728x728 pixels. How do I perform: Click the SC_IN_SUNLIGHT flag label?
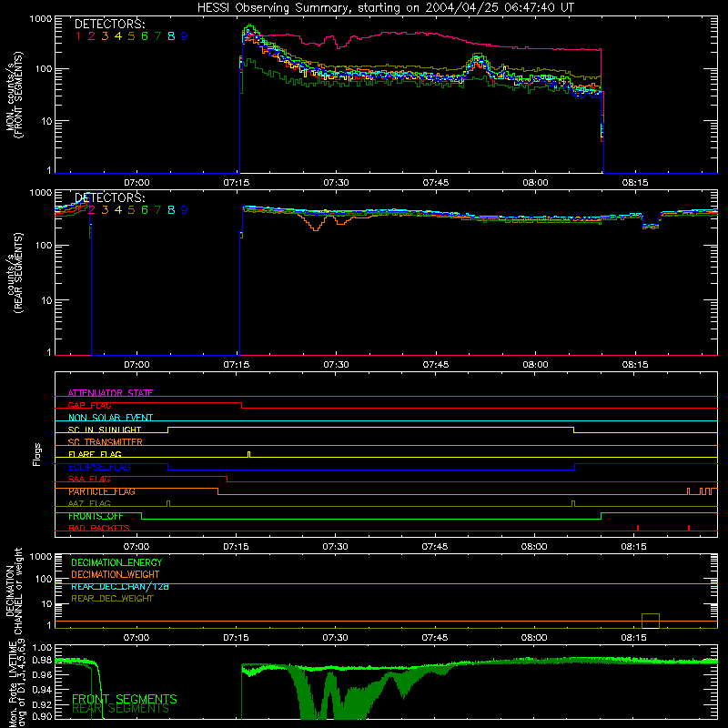point(105,430)
